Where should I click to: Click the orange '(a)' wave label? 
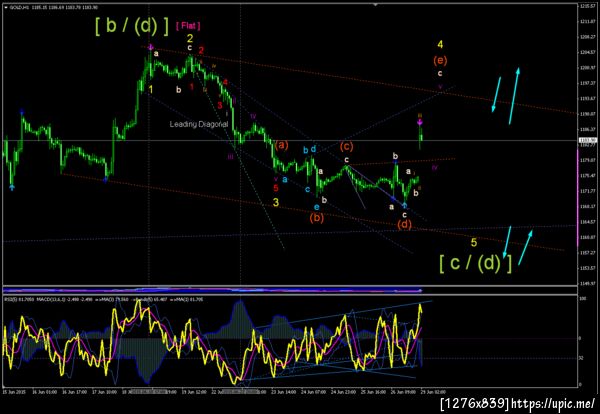281,145
